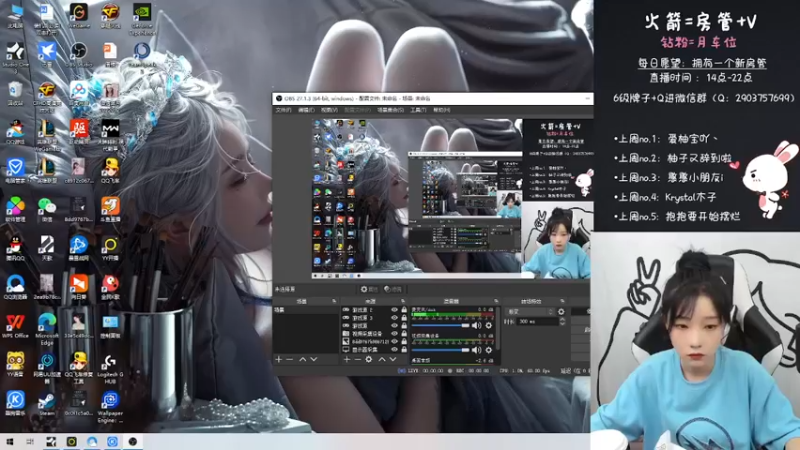800x450 pixels.
Task: Click the remove scene minus icon in OBS
Action: (290, 360)
